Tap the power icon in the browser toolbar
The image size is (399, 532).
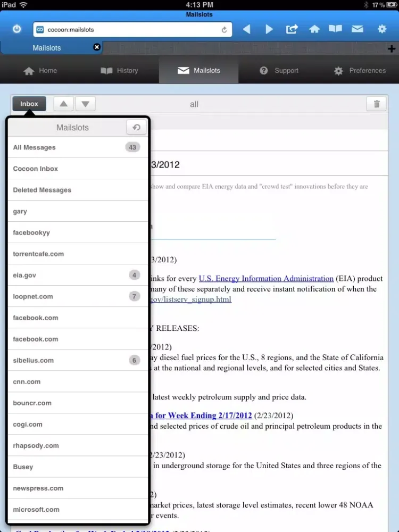pyautogui.click(x=16, y=29)
